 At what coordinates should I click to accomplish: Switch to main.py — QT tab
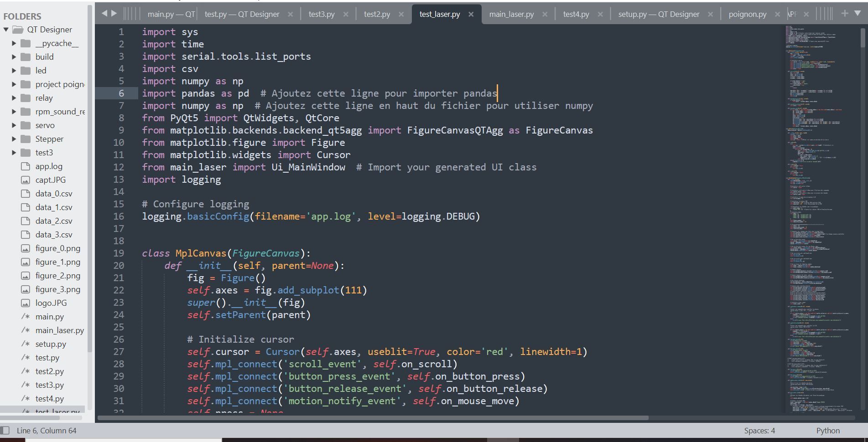(x=171, y=14)
